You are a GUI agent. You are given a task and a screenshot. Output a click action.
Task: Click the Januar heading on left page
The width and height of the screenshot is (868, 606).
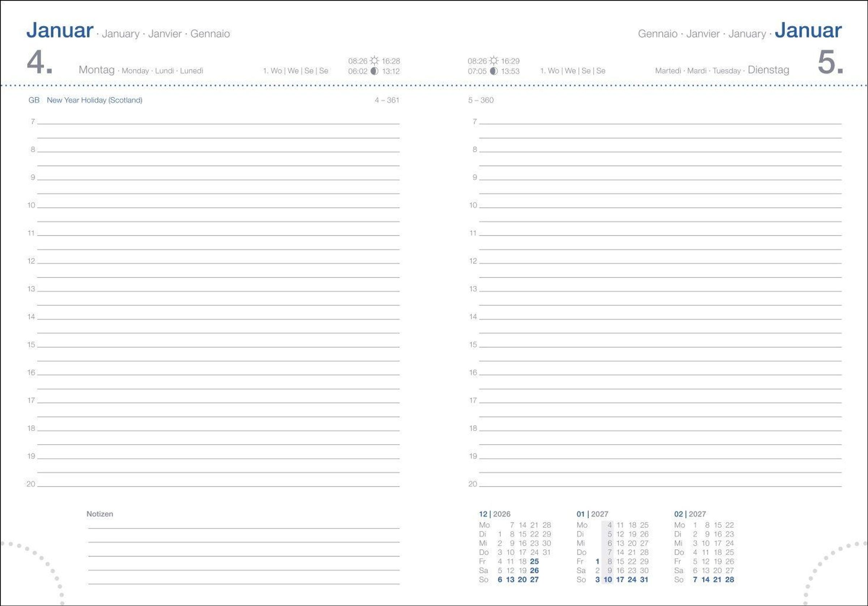[60, 30]
